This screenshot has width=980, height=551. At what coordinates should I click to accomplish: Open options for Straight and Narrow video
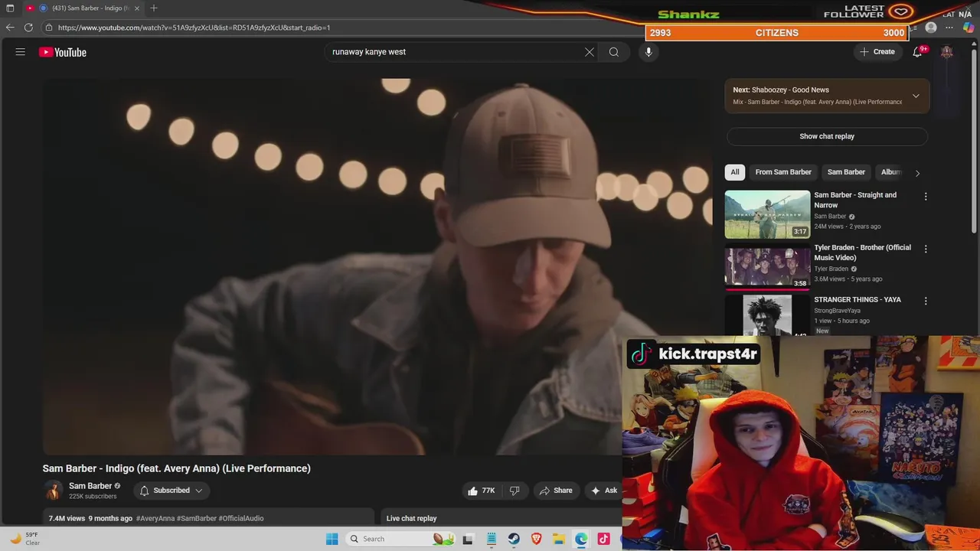tap(926, 197)
